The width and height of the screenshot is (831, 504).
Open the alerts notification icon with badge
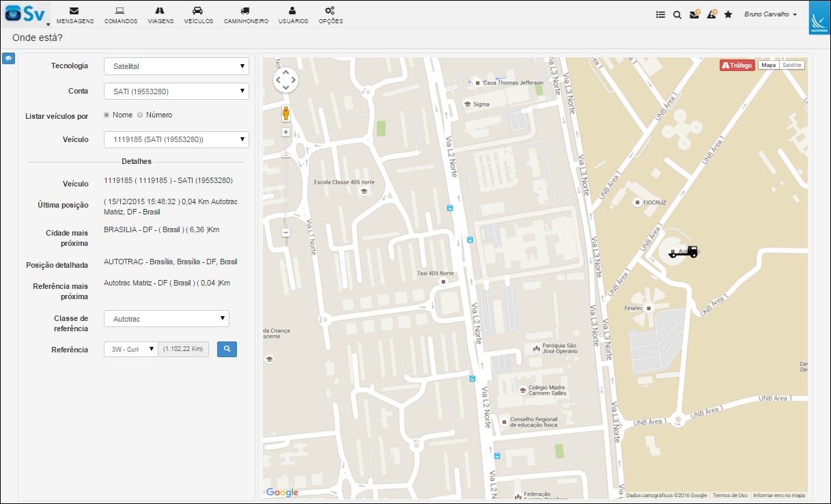point(712,14)
